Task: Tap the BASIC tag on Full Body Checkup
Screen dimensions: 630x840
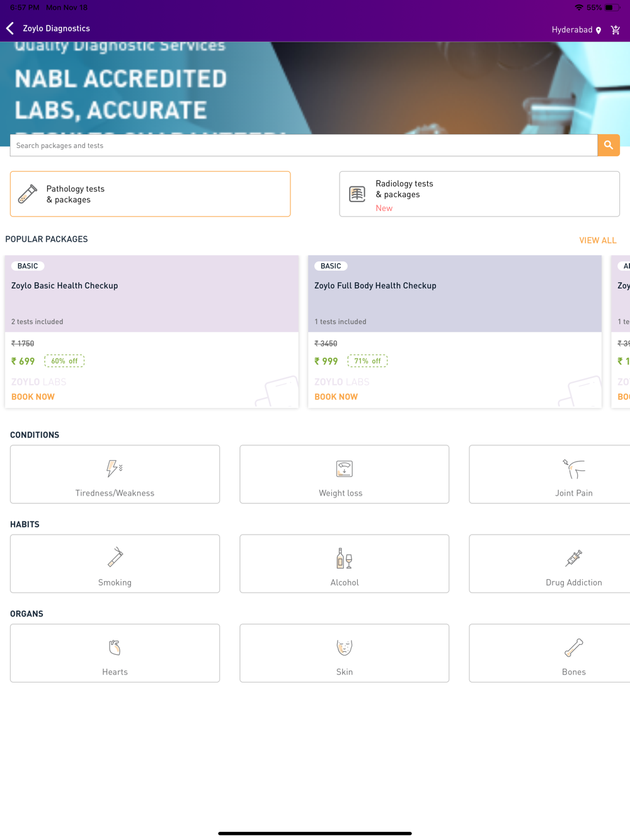Action: click(331, 266)
